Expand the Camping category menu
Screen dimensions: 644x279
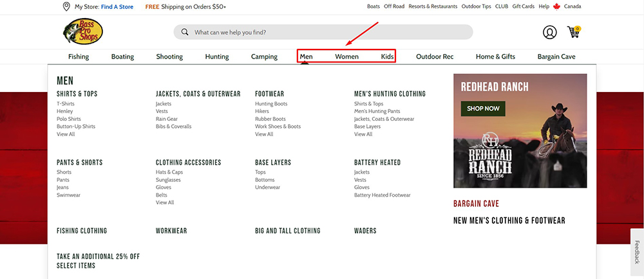tap(264, 57)
